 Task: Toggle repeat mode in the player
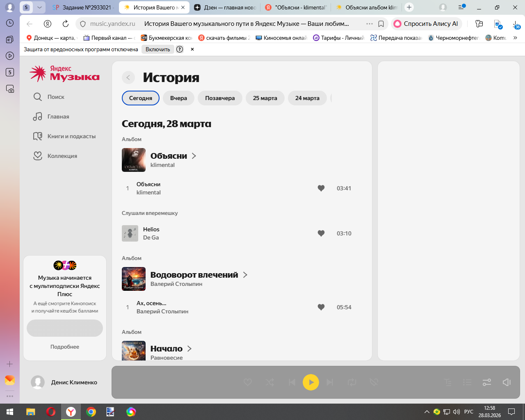352,382
